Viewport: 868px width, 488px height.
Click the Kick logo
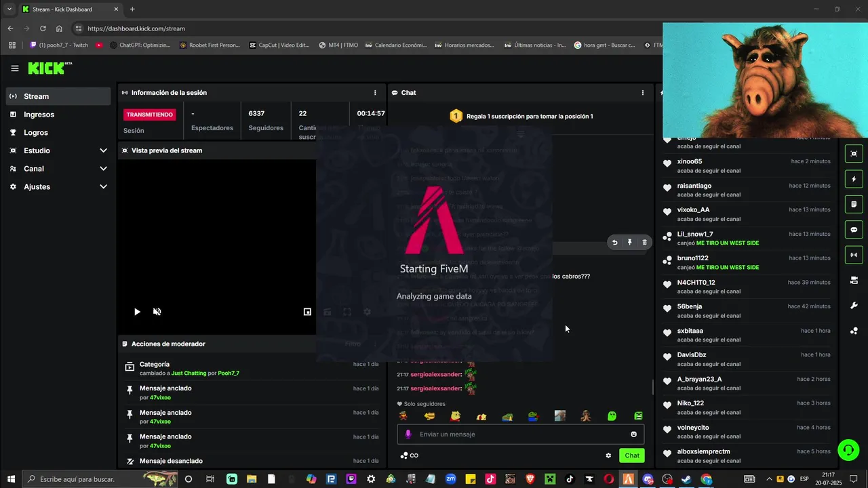[x=50, y=68]
